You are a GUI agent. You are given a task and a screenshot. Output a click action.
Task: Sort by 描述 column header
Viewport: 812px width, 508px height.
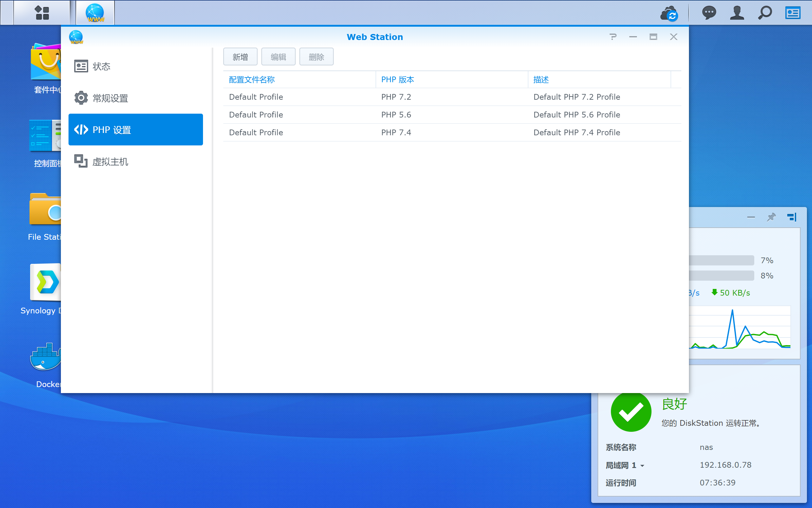(599, 80)
